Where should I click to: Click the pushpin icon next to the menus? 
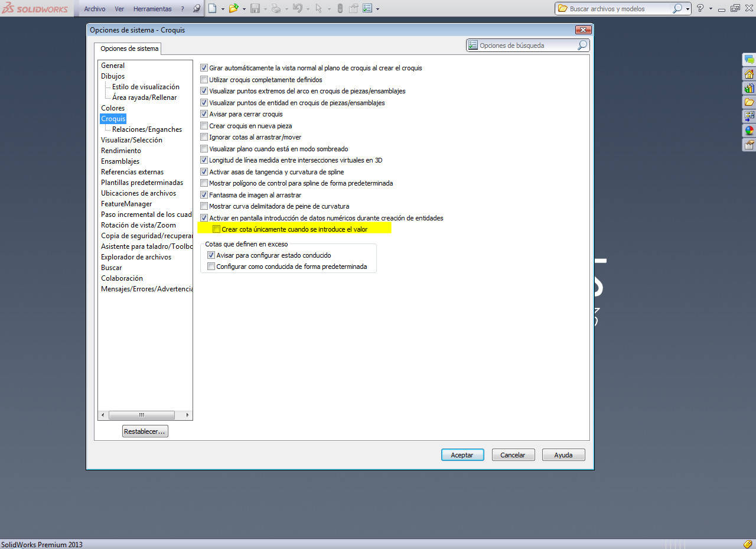click(x=197, y=8)
